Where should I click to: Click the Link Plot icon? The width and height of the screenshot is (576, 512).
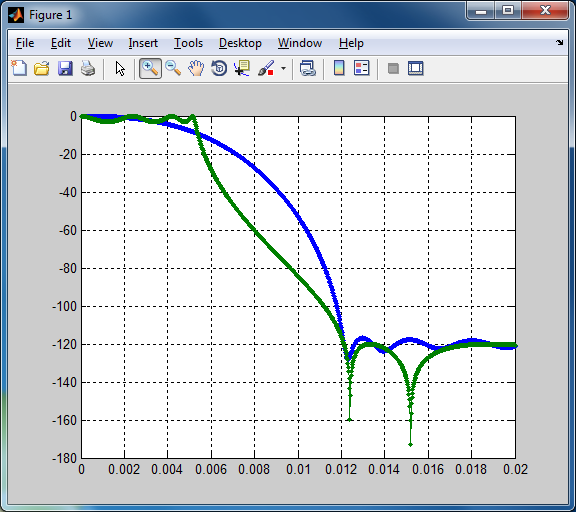307,68
